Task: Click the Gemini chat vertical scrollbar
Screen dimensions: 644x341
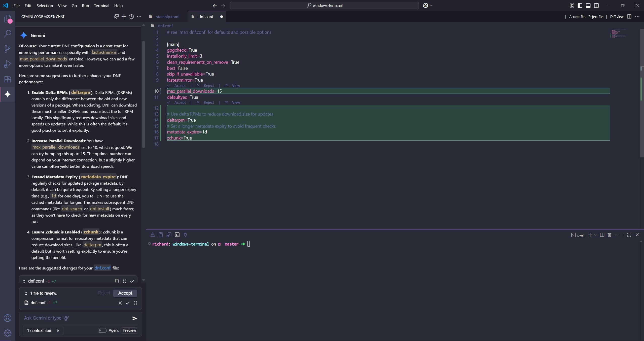Action: coord(144,94)
